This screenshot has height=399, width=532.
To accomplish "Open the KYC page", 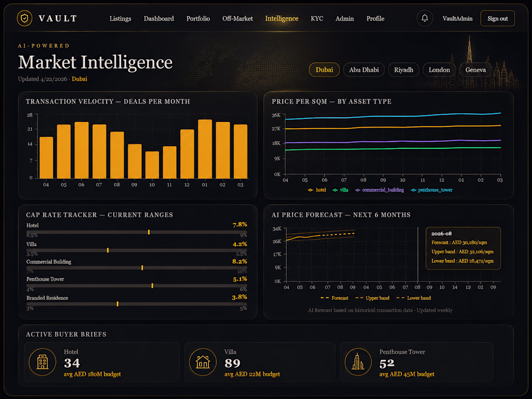I will [x=317, y=19].
